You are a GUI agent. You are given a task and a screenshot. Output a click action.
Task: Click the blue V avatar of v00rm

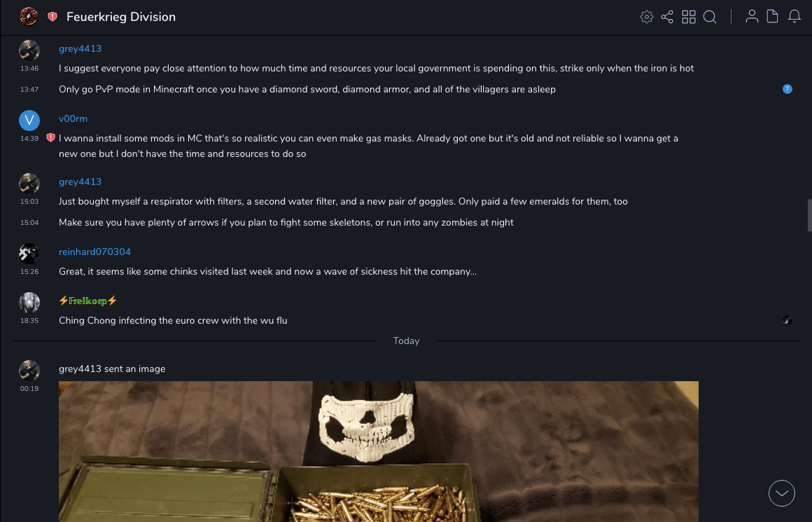(x=29, y=121)
